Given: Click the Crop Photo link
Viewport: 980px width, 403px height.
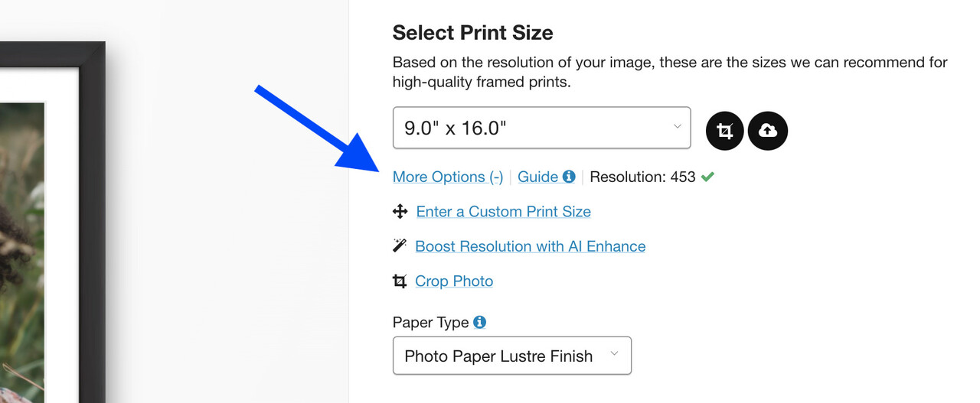Looking at the screenshot, I should pos(454,281).
